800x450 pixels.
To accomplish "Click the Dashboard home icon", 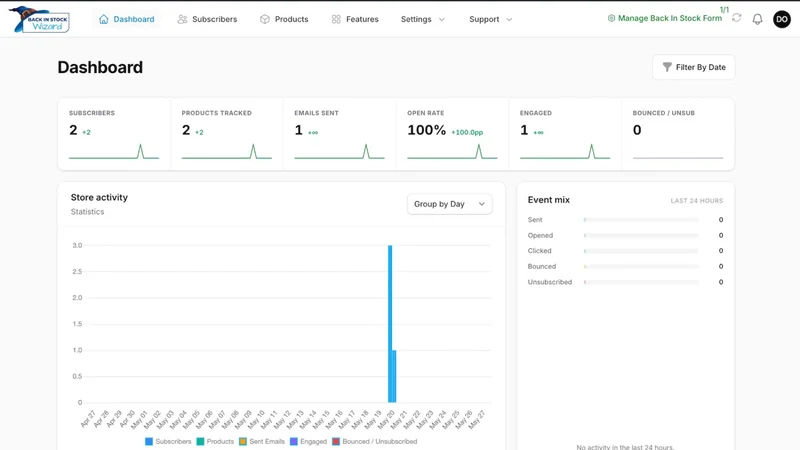I will 104,19.
